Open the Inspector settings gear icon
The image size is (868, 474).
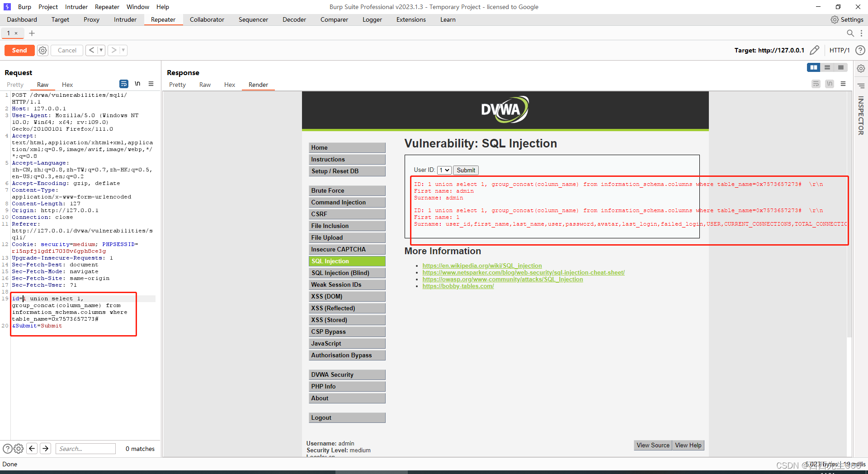coord(861,68)
